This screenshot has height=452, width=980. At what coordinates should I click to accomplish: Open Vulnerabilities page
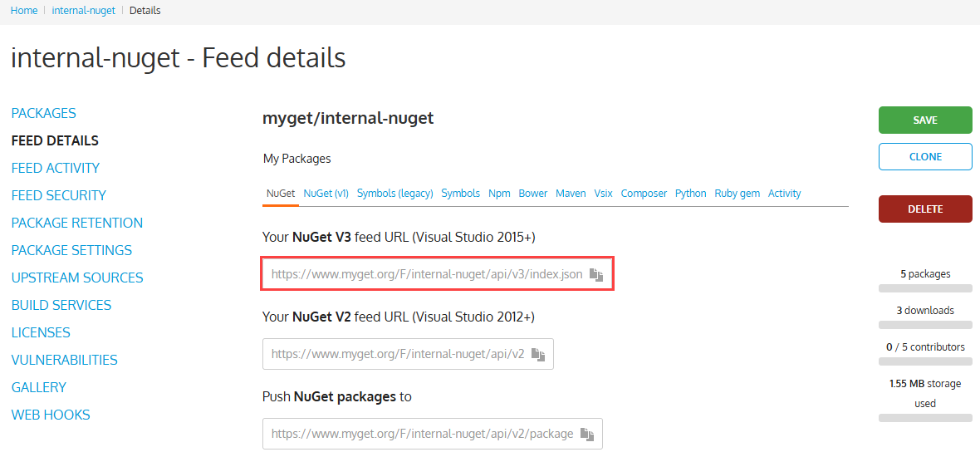click(65, 360)
